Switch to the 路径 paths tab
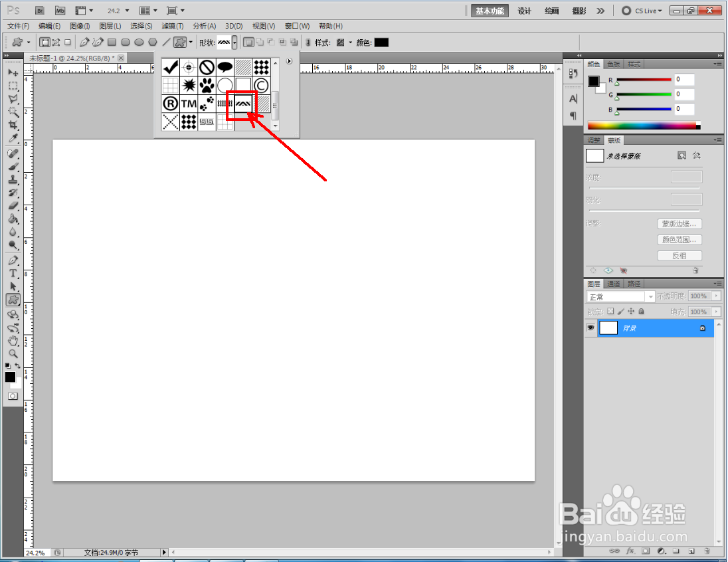Viewport: 728px width, 562px height. (x=634, y=284)
